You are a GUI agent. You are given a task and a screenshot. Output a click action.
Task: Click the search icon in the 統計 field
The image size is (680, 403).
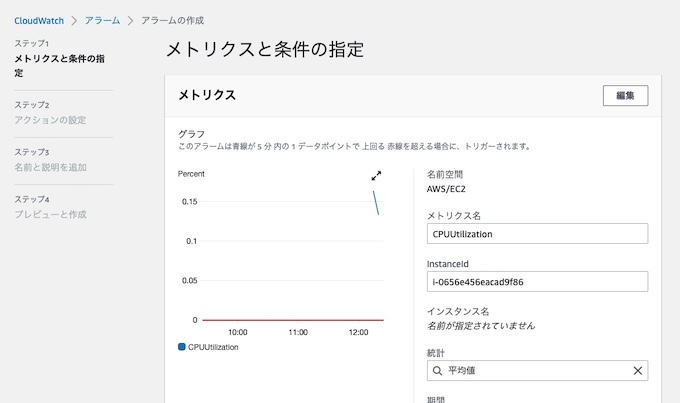[x=438, y=370]
